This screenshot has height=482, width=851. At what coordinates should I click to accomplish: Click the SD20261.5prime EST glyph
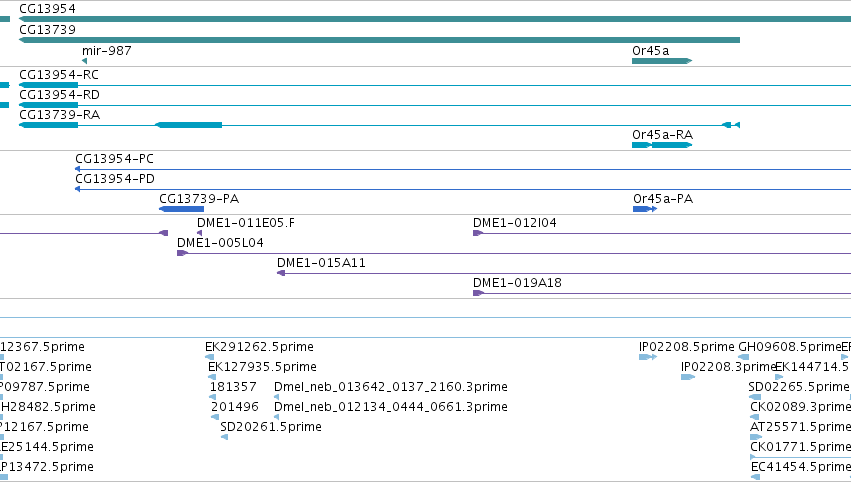click(x=224, y=437)
